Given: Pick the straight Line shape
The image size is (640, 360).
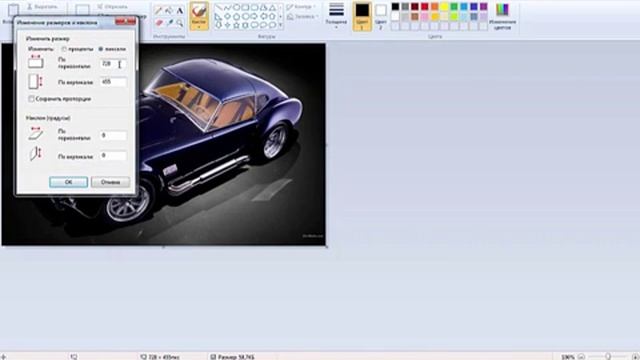Looking at the screenshot, I should pyautogui.click(x=218, y=7).
